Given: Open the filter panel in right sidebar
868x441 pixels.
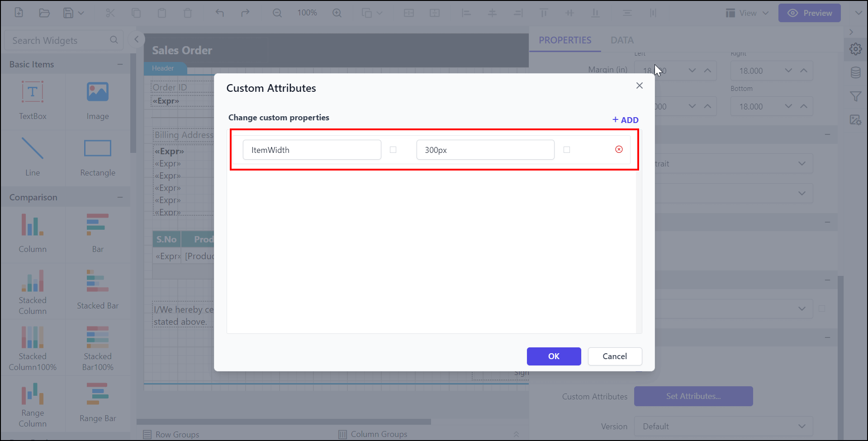Looking at the screenshot, I should (856, 96).
